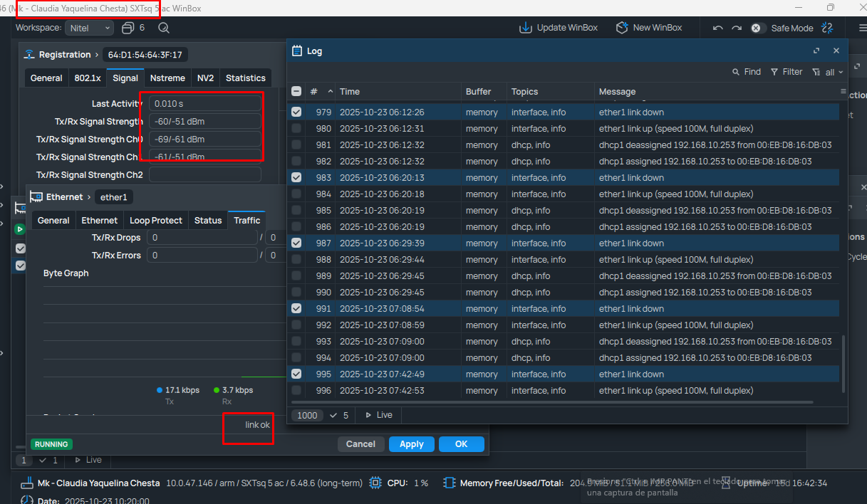The image size is (867, 504).
Task: Open the Workspace Nitel dropdown
Action: 89,28
